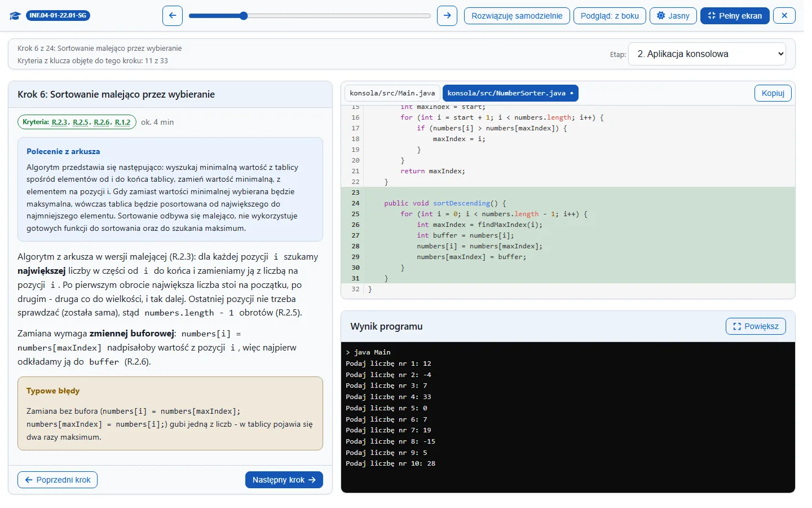Advance with the right arrow button
The width and height of the screenshot is (812, 508).
point(447,16)
